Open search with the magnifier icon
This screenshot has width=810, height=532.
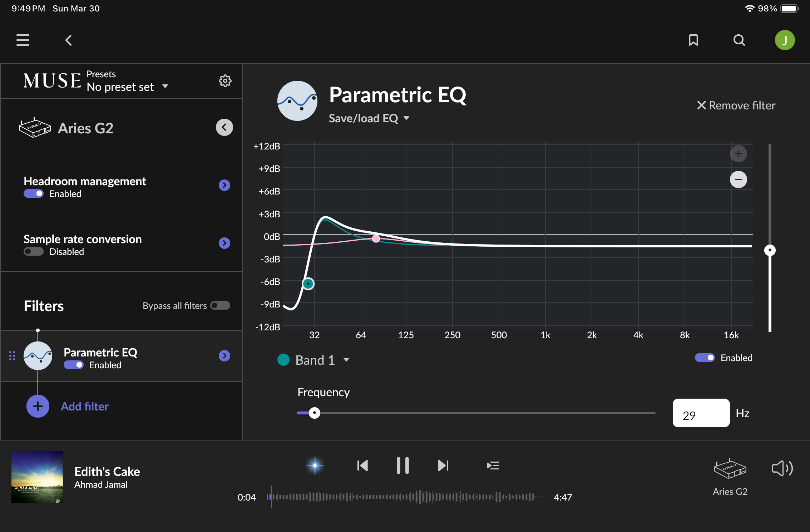[739, 40]
